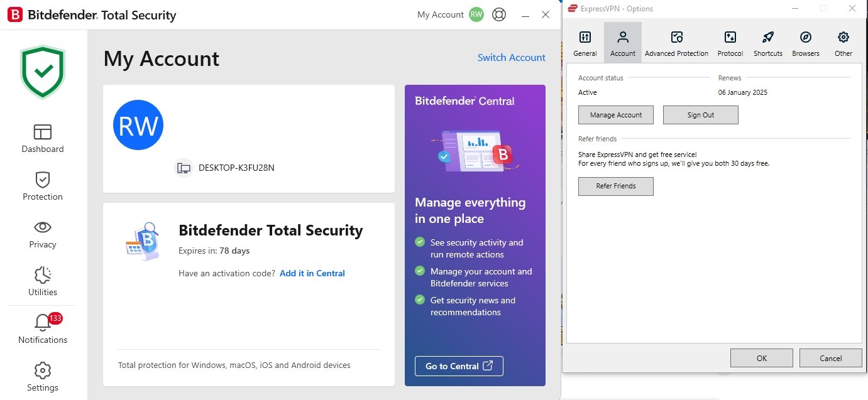Open Notifications with the 133 badge
This screenshot has height=400, width=868.
point(43,329)
